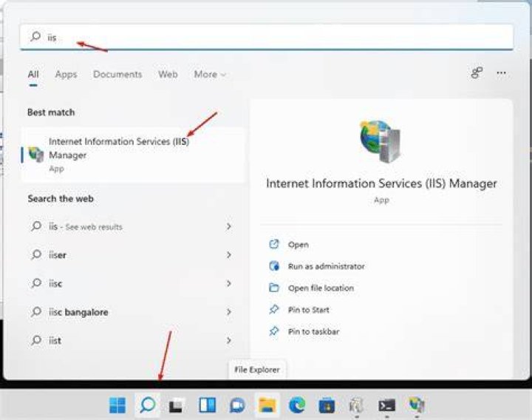Viewport: 532px width, 420px height.
Task: Click the folder icon beside Open file location
Action: tap(274, 288)
